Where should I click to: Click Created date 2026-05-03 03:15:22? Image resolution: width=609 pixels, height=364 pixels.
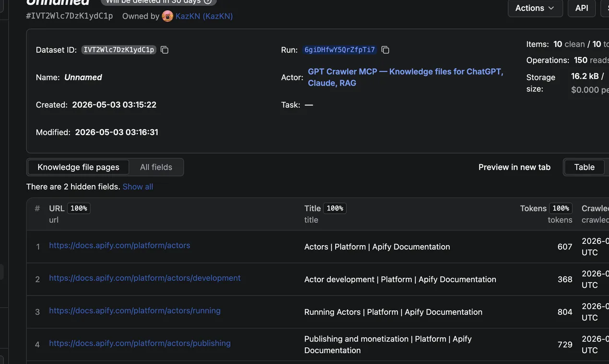(114, 105)
